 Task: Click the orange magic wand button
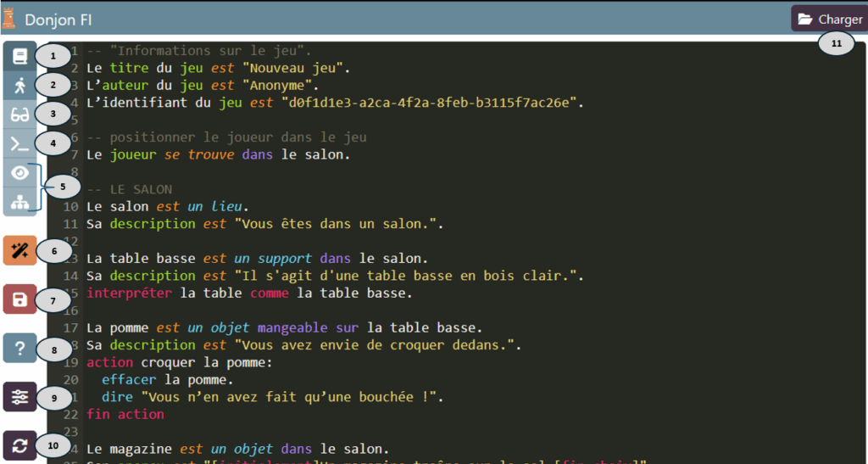tap(19, 251)
